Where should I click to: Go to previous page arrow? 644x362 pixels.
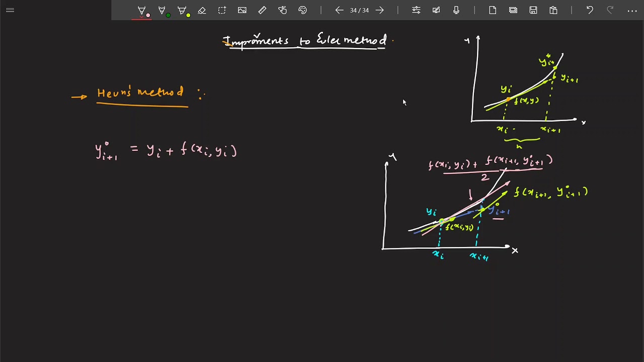click(339, 10)
